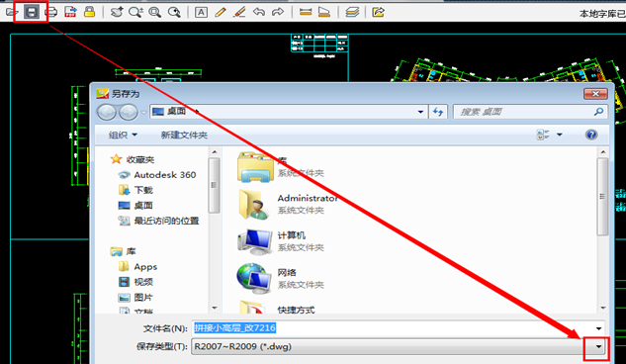Click file list scrollbar down arrow

(603, 308)
